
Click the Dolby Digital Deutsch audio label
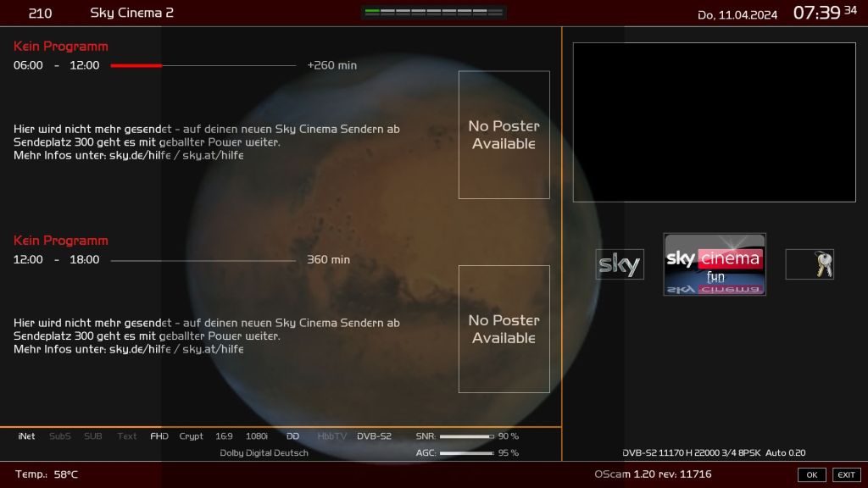(264, 452)
